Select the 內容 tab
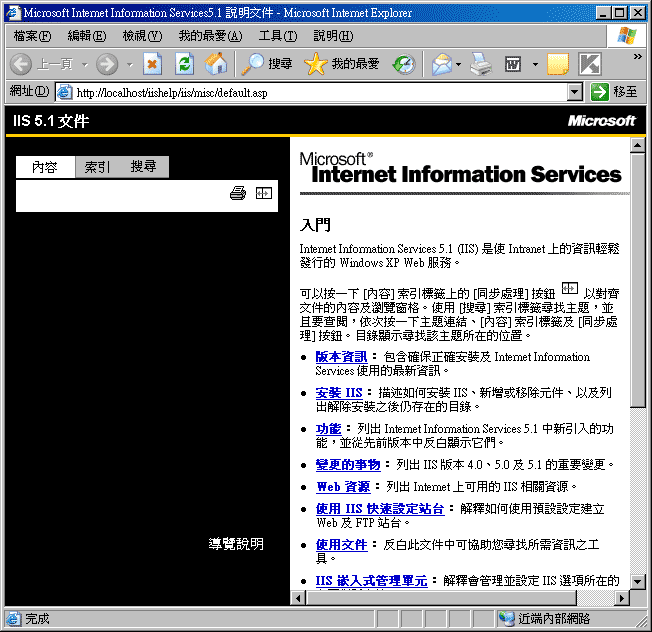This screenshot has height=632, width=652. click(45, 168)
